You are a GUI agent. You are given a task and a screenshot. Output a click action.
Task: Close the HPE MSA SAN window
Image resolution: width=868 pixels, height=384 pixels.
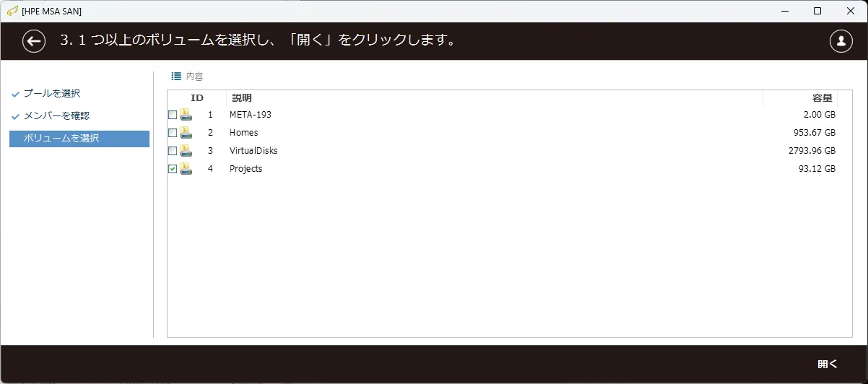point(851,11)
